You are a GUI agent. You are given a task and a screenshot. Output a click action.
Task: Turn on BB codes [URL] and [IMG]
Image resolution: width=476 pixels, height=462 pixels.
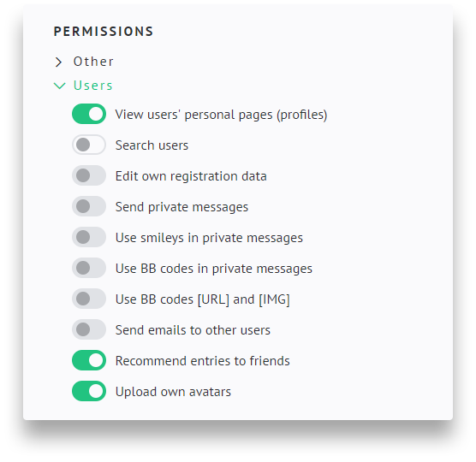tap(89, 299)
